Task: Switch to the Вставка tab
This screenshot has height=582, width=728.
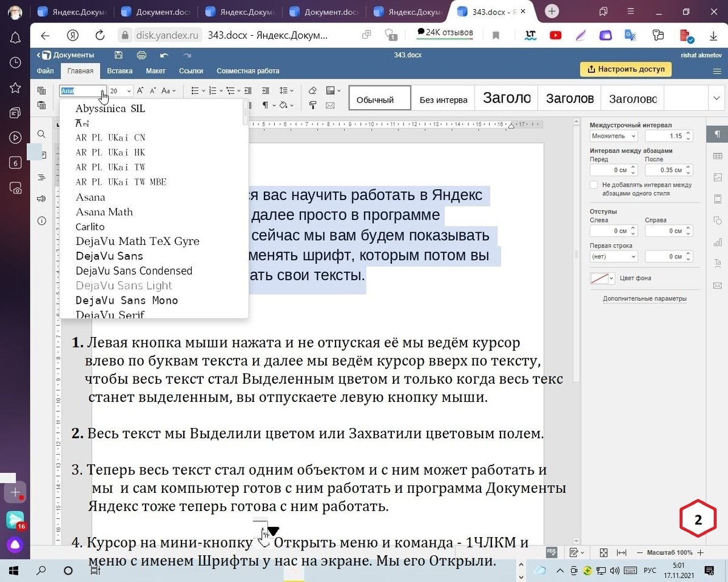Action: pos(120,71)
